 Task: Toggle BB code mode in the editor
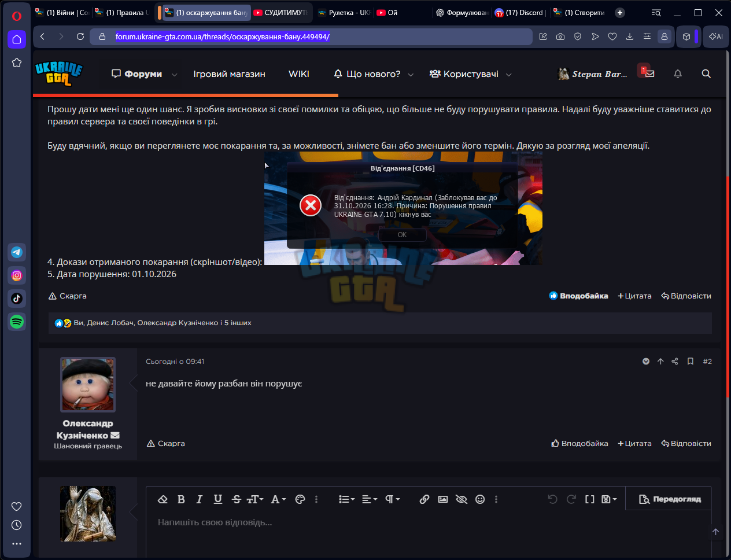(x=589, y=499)
